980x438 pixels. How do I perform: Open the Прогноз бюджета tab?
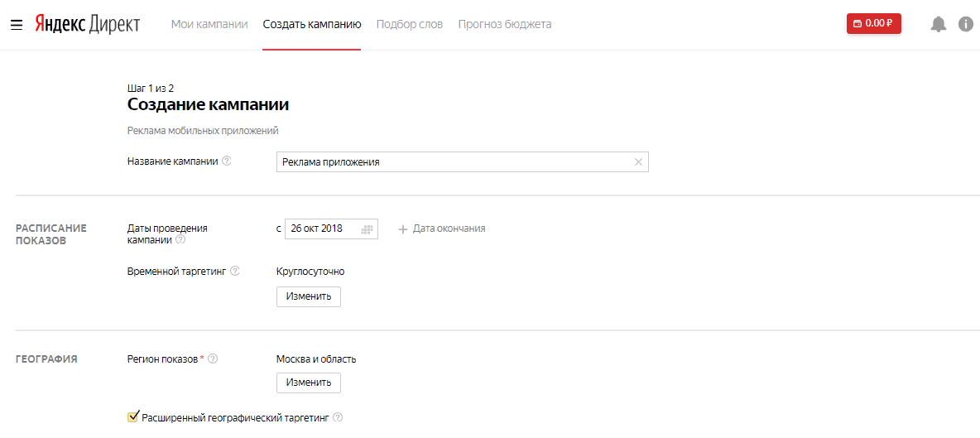point(505,24)
